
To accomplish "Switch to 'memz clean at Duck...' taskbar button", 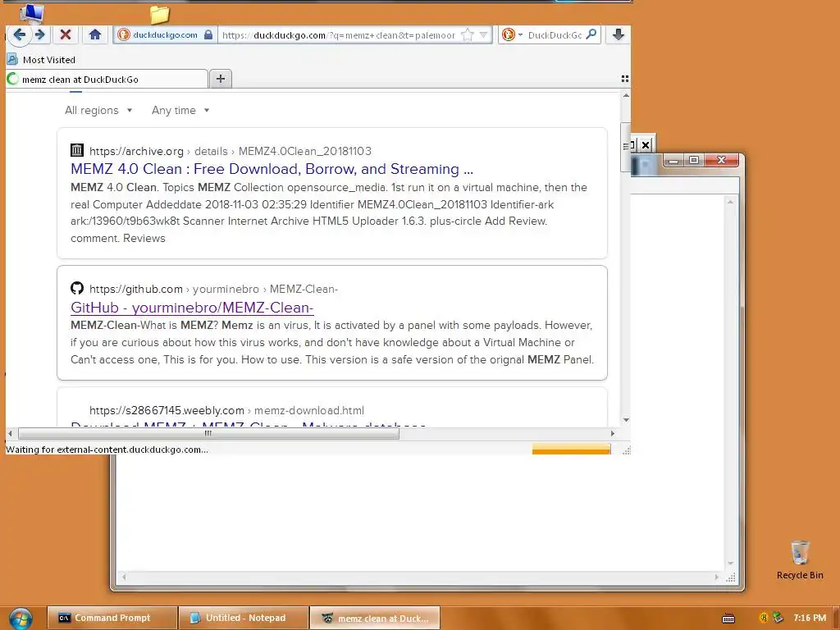I will pyautogui.click(x=375, y=619).
